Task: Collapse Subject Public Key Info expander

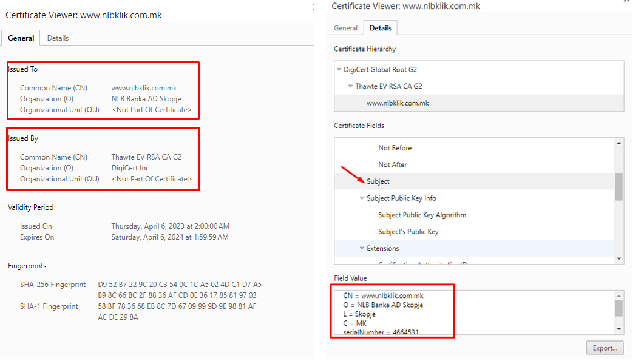Action: (362, 198)
